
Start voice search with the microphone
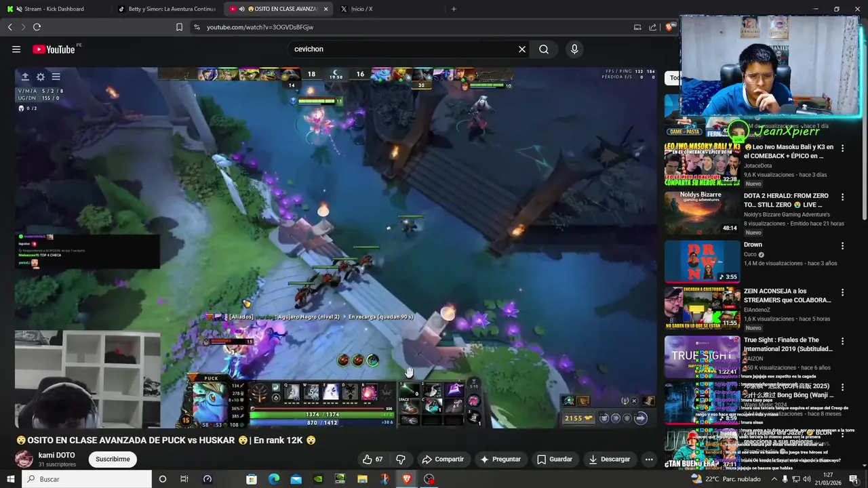574,49
